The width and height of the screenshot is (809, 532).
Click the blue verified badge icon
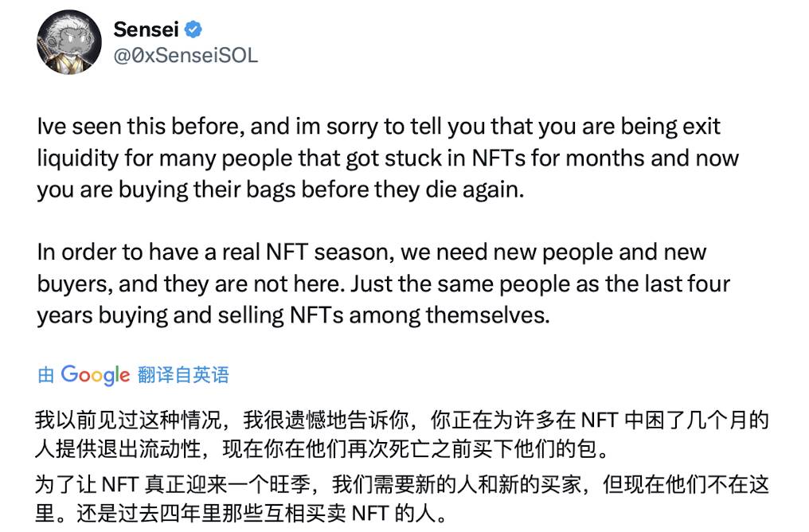click(193, 30)
